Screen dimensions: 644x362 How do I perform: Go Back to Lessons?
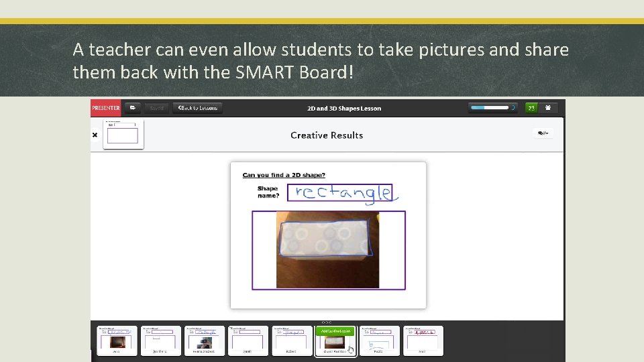coord(197,108)
